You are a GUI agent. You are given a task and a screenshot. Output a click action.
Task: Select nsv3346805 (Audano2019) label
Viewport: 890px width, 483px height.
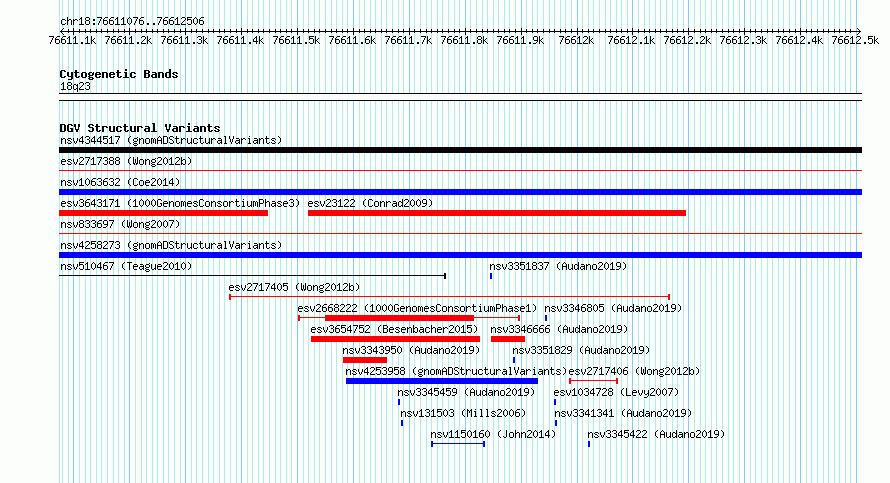coord(613,308)
